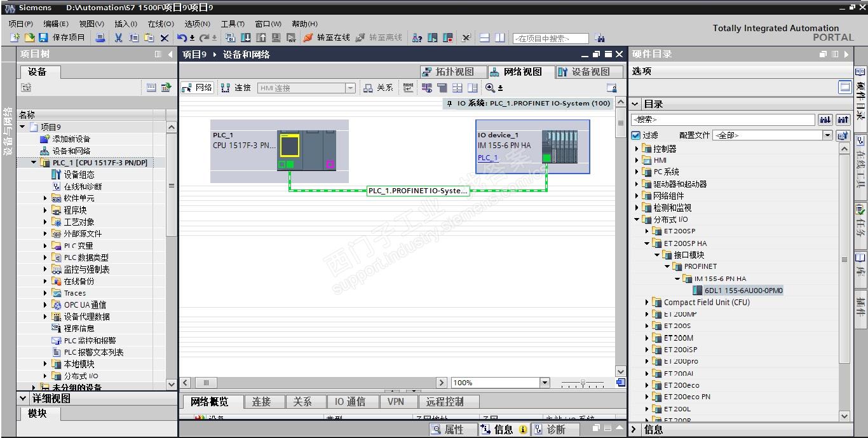Expand the 工艺对象 technology objects node
The image size is (868, 438).
tap(46, 222)
